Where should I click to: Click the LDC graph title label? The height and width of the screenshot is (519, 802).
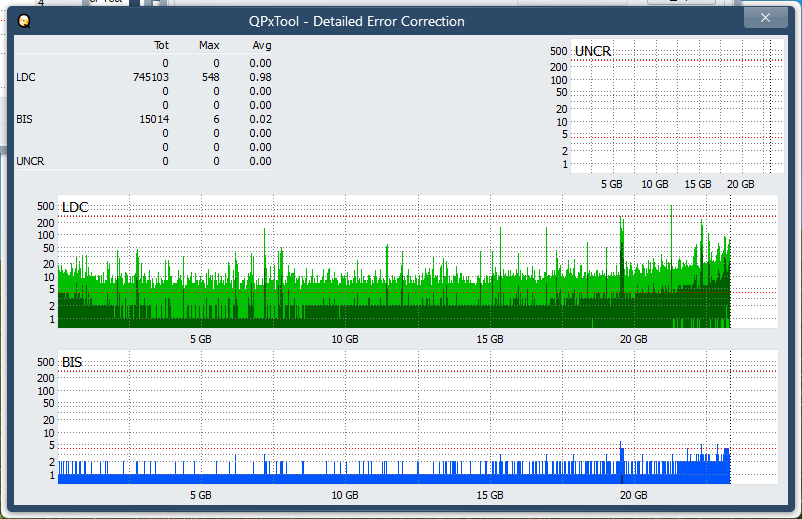pyautogui.click(x=75, y=207)
